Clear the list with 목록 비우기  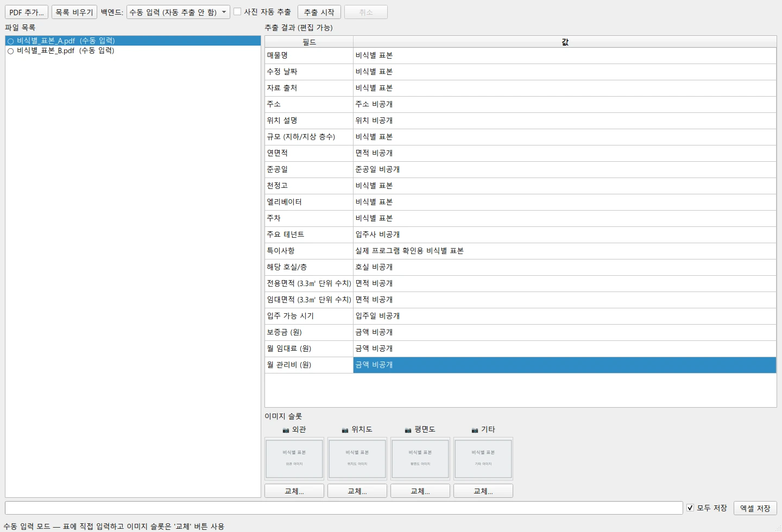pos(74,12)
